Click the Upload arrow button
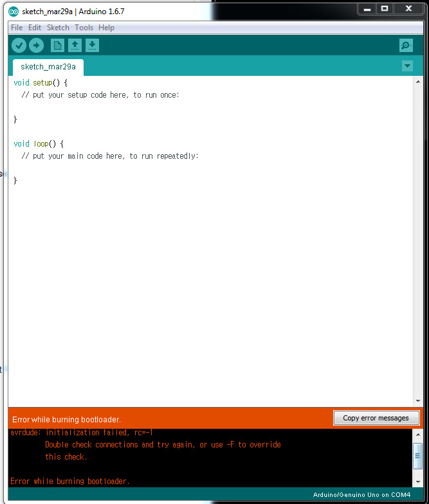 pyautogui.click(x=36, y=45)
